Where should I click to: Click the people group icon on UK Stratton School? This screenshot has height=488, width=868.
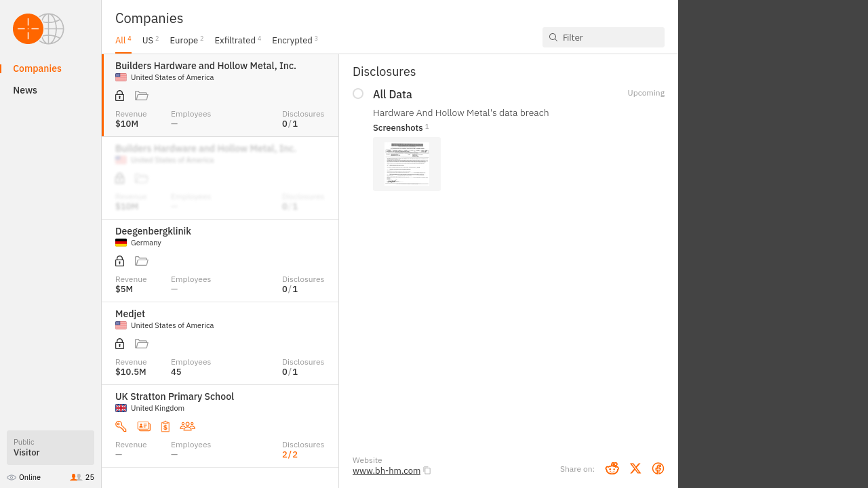[187, 426]
